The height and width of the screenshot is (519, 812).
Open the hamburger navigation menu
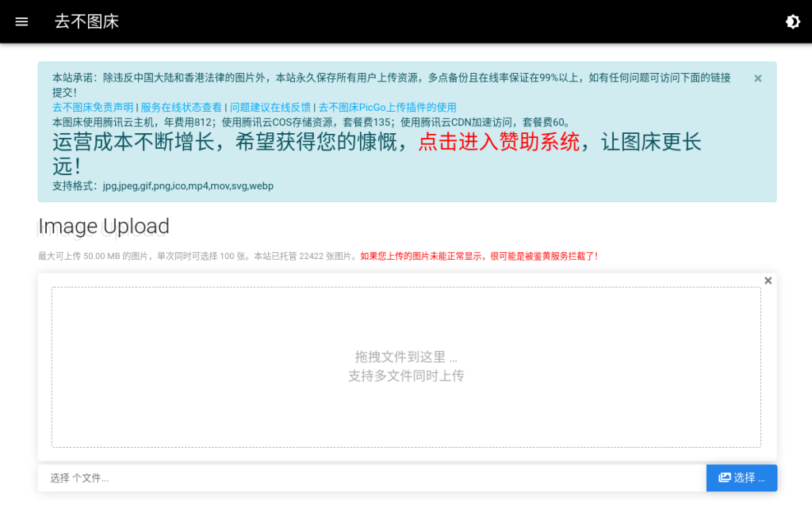(21, 21)
